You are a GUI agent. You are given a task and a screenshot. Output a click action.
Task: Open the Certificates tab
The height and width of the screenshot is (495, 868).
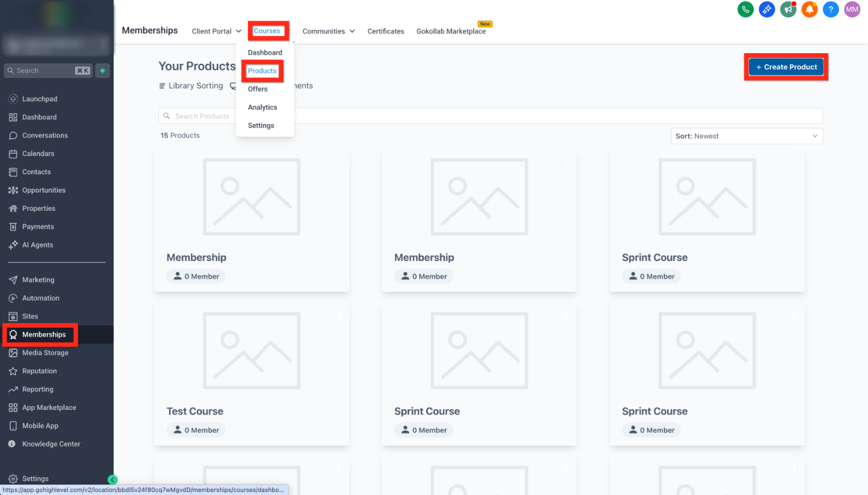[386, 31]
